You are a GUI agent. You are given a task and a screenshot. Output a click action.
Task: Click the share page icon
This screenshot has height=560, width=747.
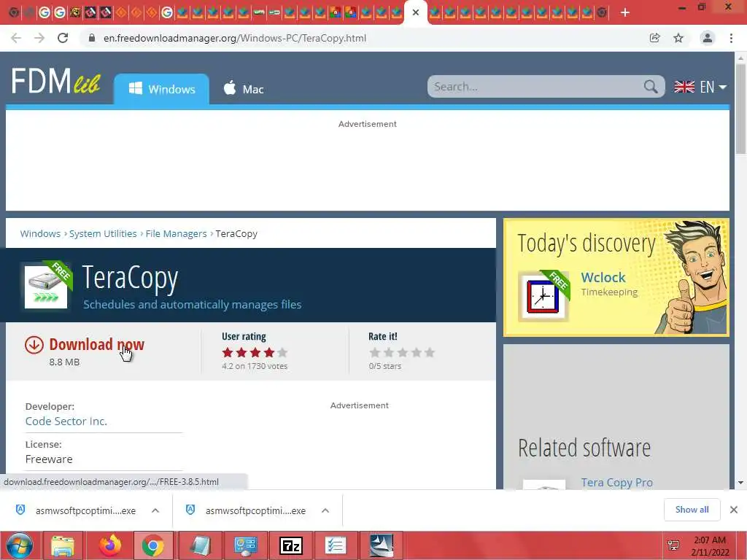coord(655,38)
